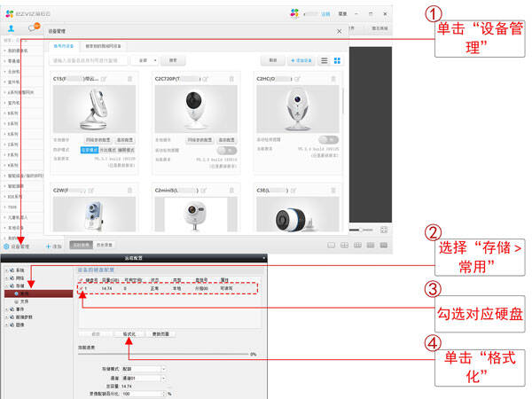Select the first tab in device management
The width and height of the screenshot is (532, 399).
[64, 46]
